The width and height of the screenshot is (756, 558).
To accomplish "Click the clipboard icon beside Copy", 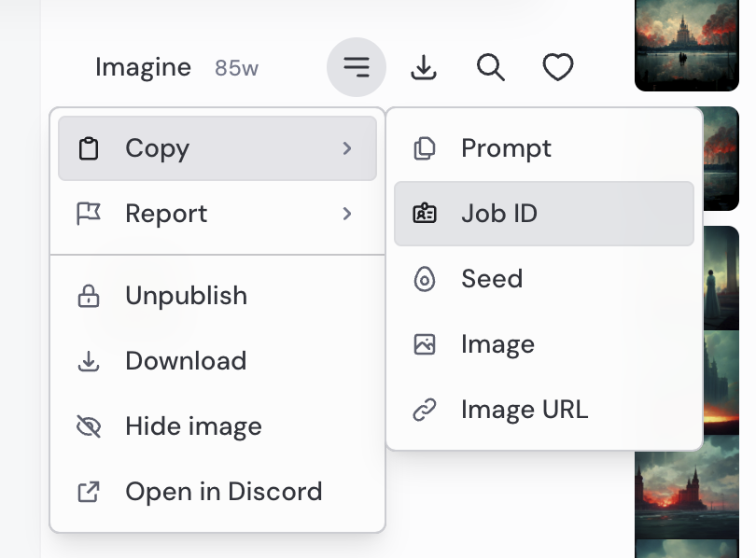I will [x=89, y=148].
